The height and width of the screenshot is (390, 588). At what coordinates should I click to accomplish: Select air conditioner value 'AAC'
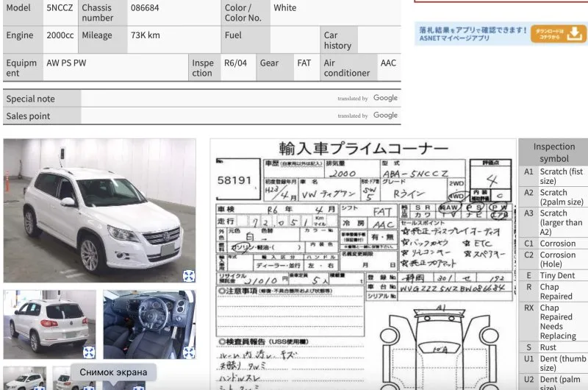(x=388, y=63)
